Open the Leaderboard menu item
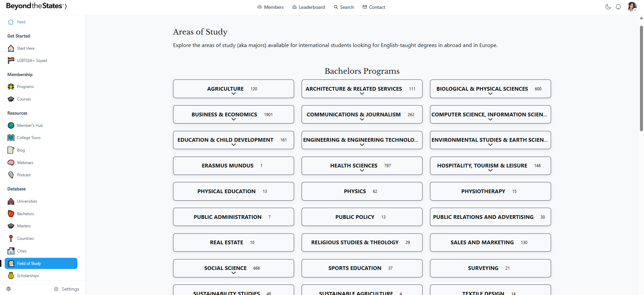Image resolution: width=644 pixels, height=295 pixels. 309,7
